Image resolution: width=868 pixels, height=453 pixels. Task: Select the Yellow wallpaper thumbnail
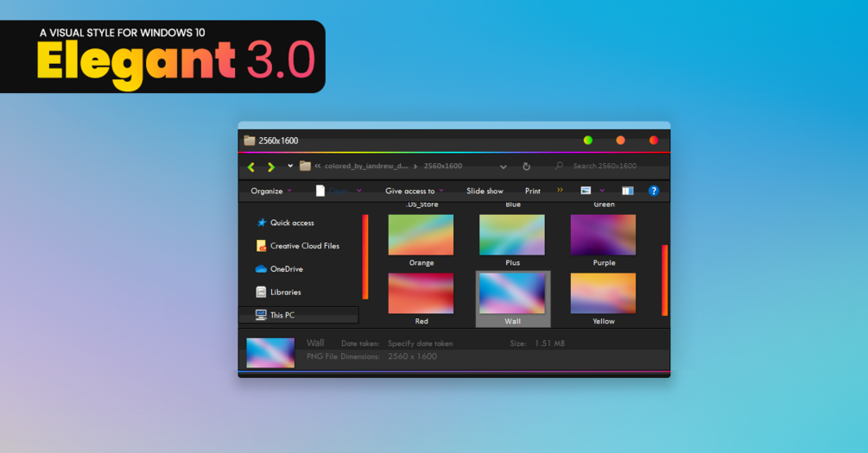tap(603, 293)
